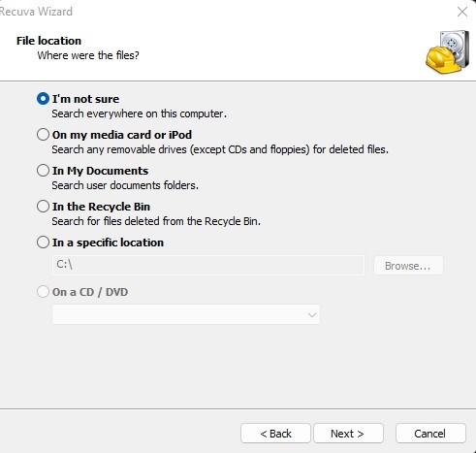Click the "On a CD / DVD" radio button
The width and height of the screenshot is (476, 453).
coord(43,292)
